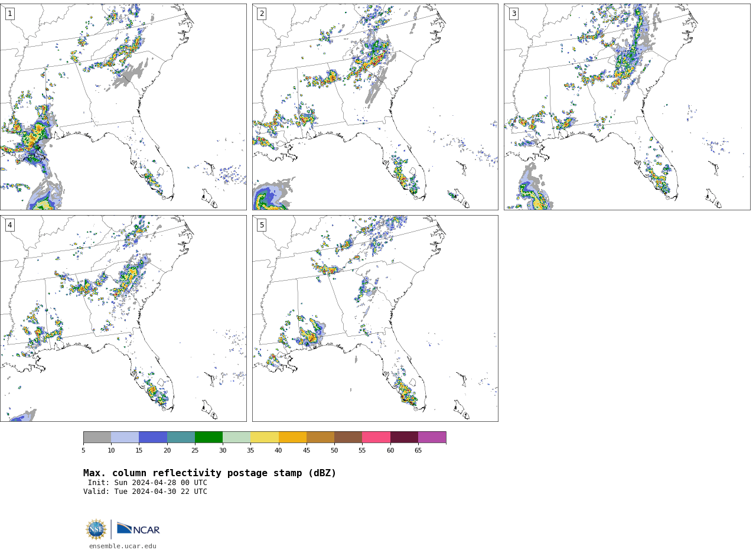Open ensemble member 2 map panel

point(375,107)
